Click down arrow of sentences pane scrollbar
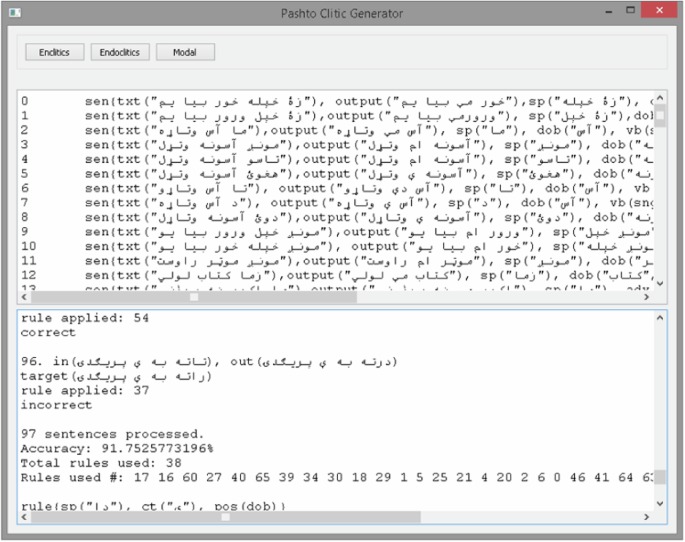The image size is (685, 542). pyautogui.click(x=660, y=284)
